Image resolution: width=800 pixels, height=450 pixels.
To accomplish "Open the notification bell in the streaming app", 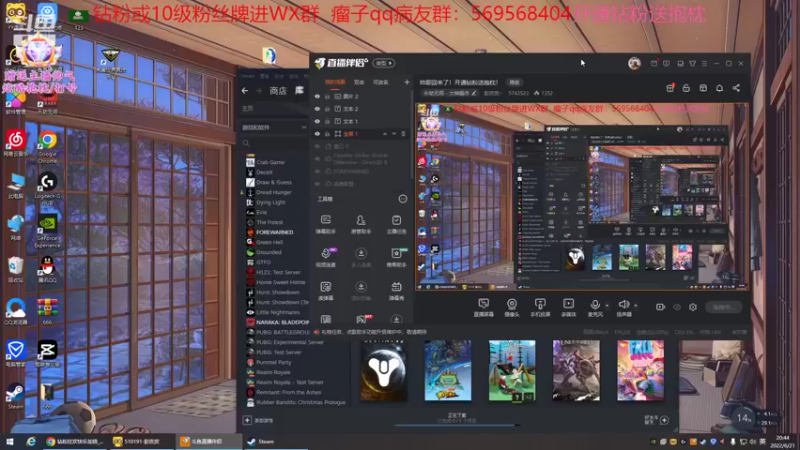I will (x=719, y=88).
